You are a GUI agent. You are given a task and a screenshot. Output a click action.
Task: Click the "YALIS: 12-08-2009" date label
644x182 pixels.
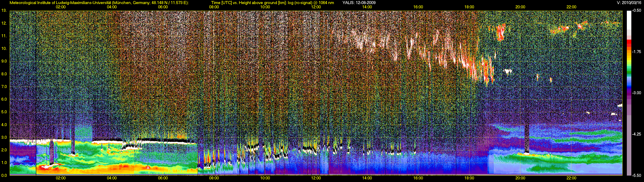click(359, 3)
